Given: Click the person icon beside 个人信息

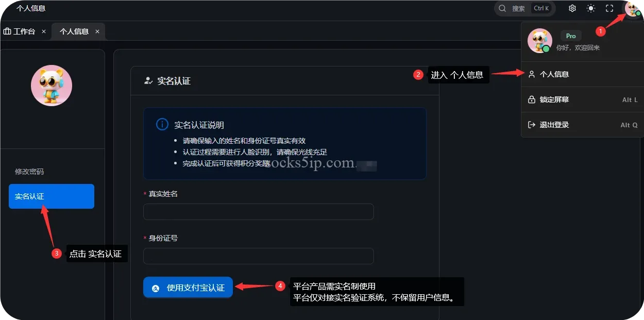Looking at the screenshot, I should click(532, 74).
